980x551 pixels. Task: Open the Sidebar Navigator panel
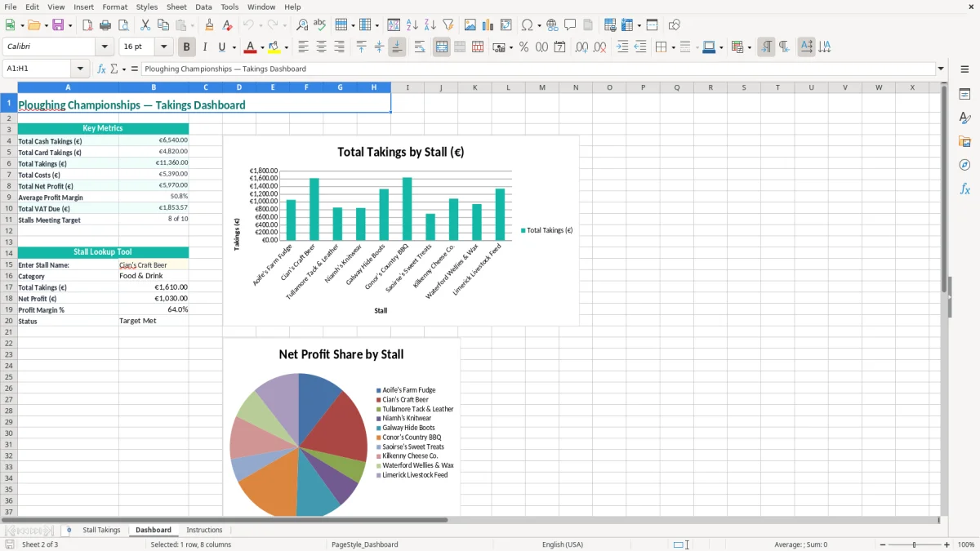click(964, 166)
